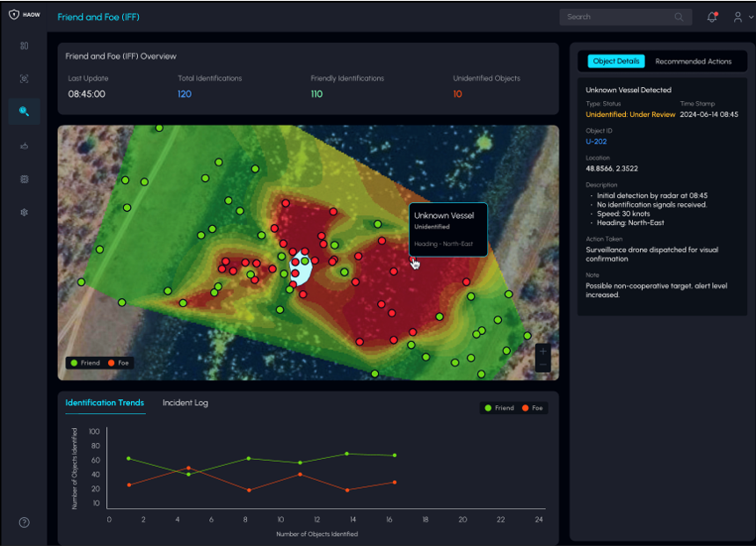This screenshot has height=546, width=756.
Task: Toggle the Friend legend on the map
Action: click(85, 363)
